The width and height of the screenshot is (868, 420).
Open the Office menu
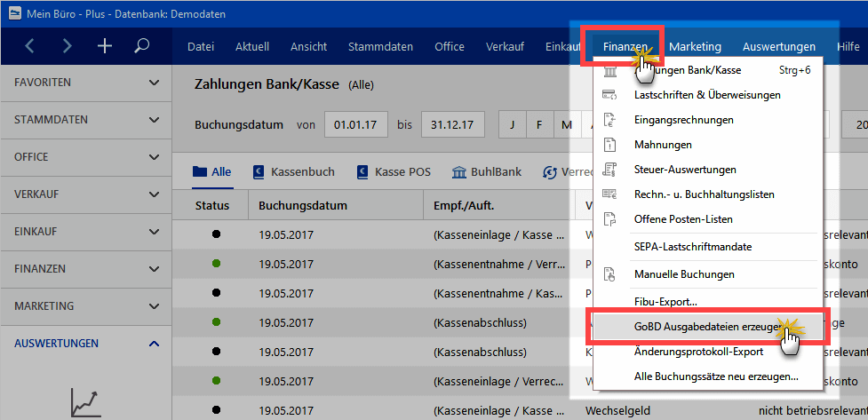tap(450, 46)
